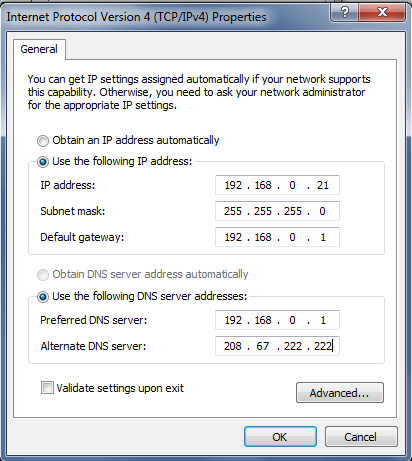Select Obtain an IP address automatically

pos(43,141)
